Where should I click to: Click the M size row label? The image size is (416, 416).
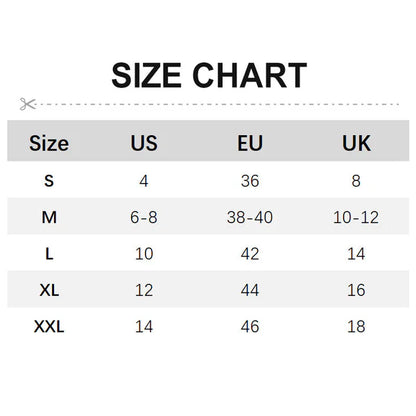click(x=49, y=217)
